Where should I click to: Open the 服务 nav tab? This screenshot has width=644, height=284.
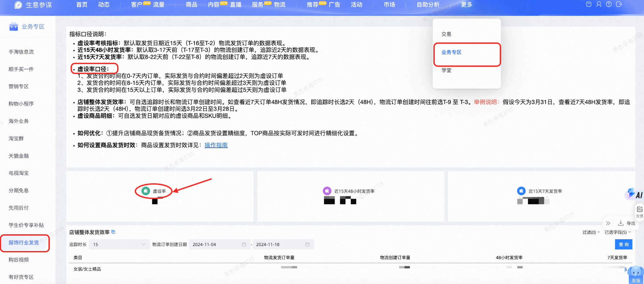point(258,5)
